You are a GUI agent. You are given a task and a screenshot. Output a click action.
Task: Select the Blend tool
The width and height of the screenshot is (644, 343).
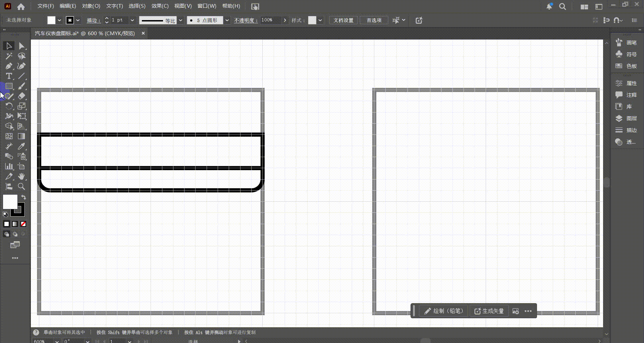point(9,156)
